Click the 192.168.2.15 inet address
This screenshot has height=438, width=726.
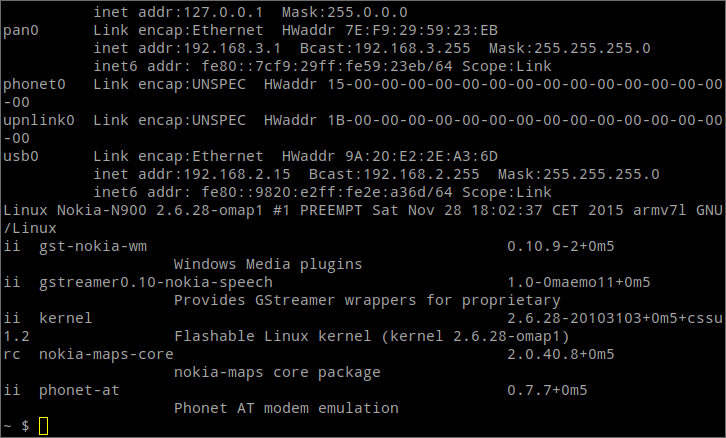237,175
